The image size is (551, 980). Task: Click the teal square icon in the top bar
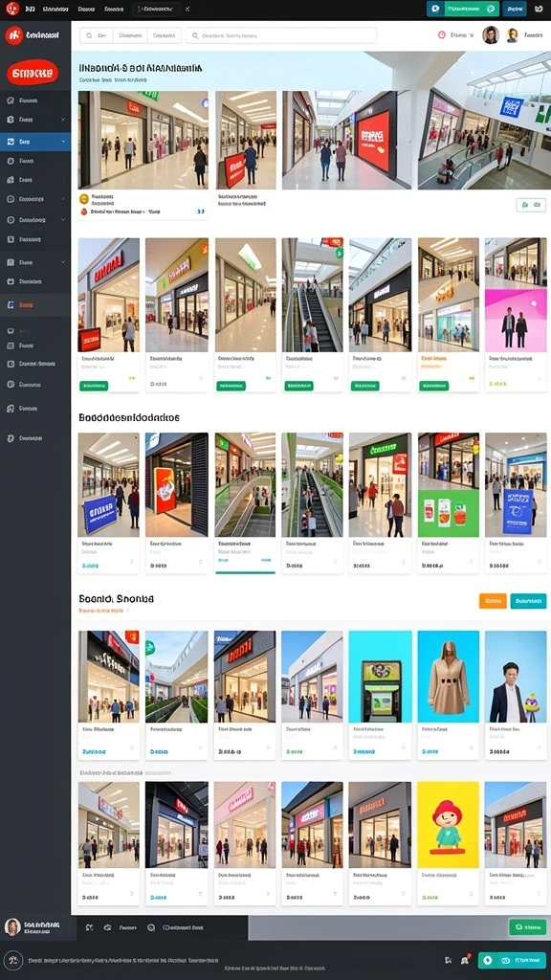pos(435,9)
